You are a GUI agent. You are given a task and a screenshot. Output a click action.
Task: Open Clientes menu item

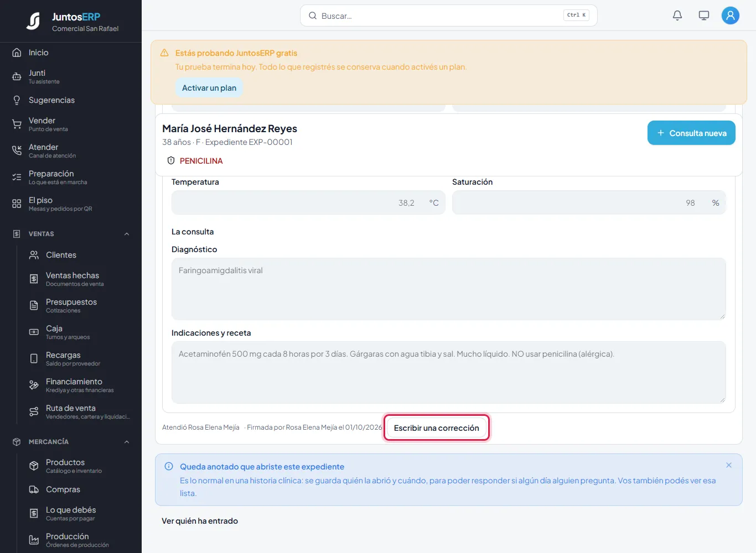tap(77, 255)
